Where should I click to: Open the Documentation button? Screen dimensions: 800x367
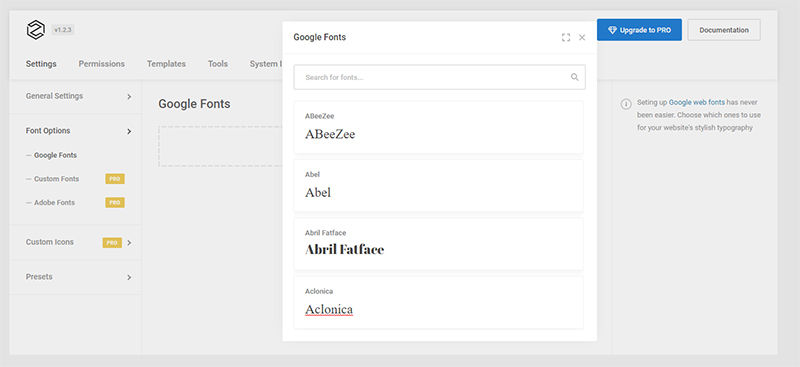point(724,30)
